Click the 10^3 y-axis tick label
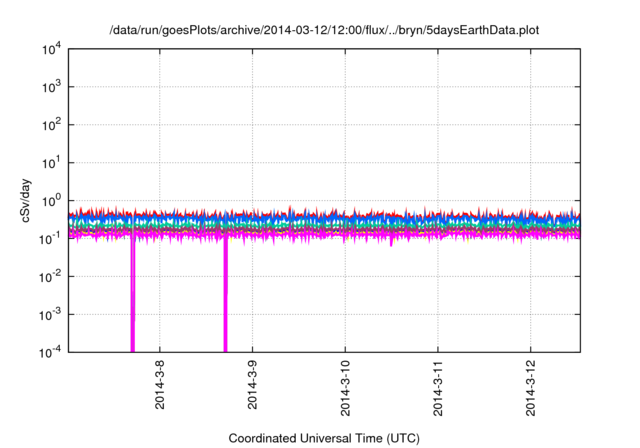Viewport: 640px width, 448px height. coord(52,87)
